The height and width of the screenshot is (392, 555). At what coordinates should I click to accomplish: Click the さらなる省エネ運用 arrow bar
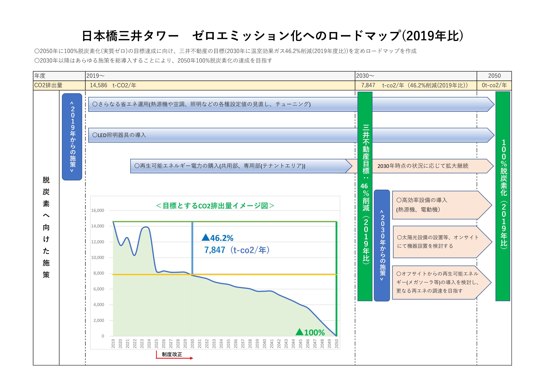pos(291,104)
